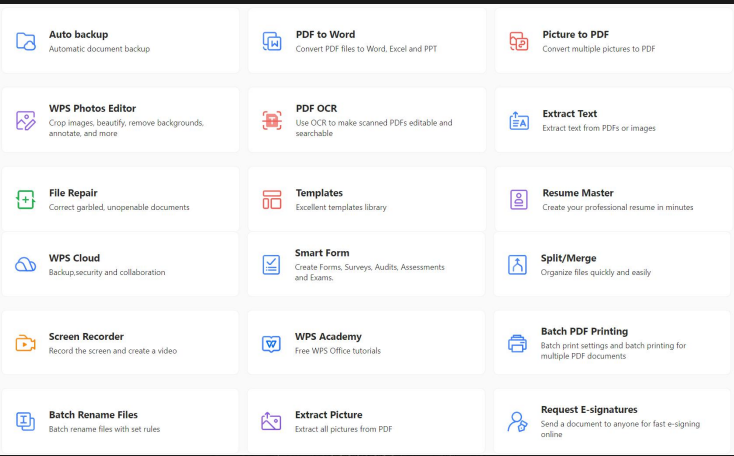Click the Smart Form checklist icon
Image resolution: width=734 pixels, height=456 pixels.
tap(272, 265)
